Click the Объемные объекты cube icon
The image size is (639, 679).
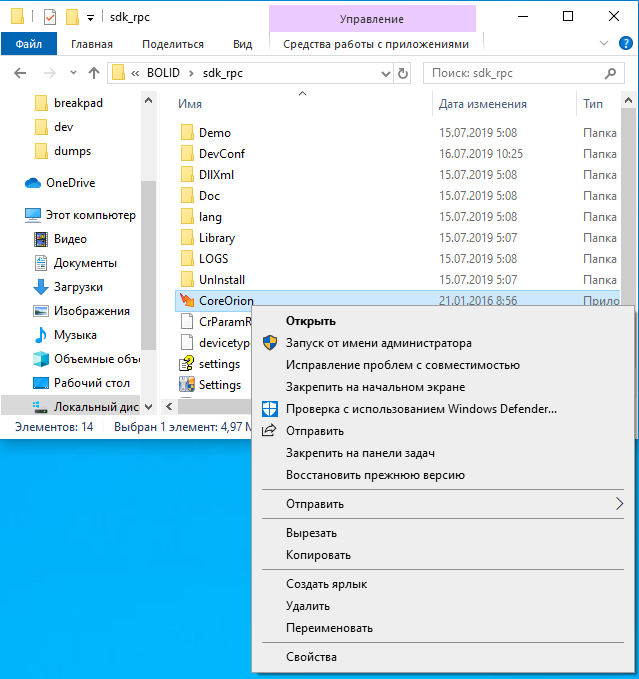[41, 359]
